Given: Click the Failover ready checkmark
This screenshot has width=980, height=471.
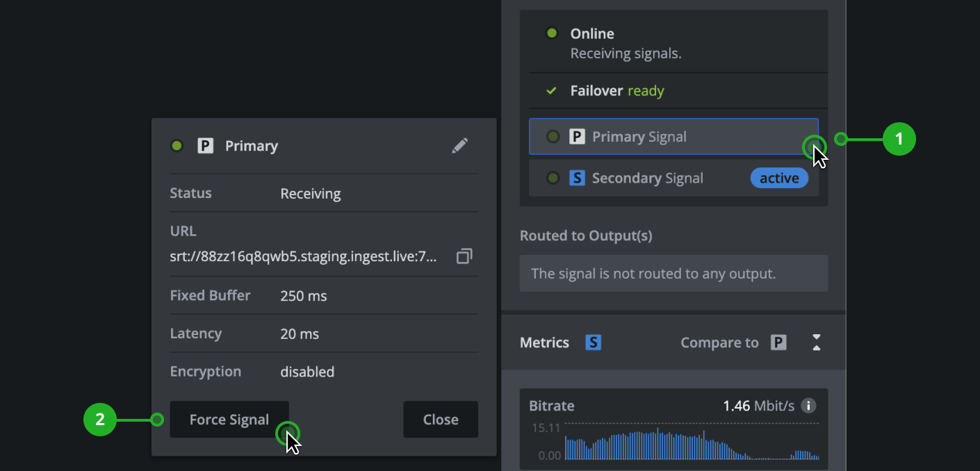Looking at the screenshot, I should click(551, 91).
